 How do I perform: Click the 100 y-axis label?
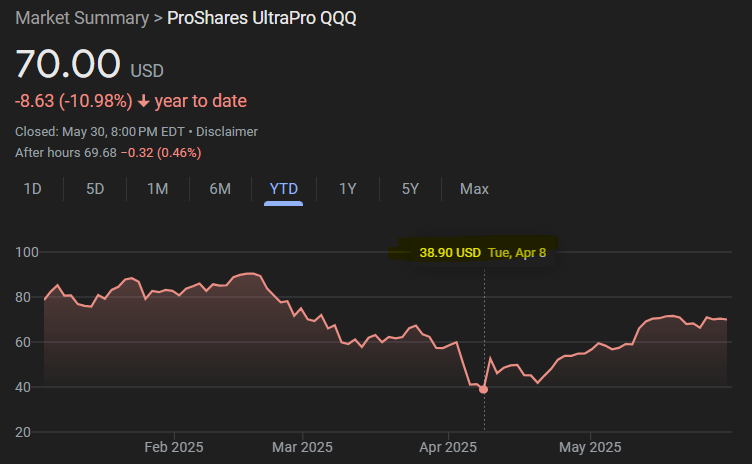pos(27,252)
